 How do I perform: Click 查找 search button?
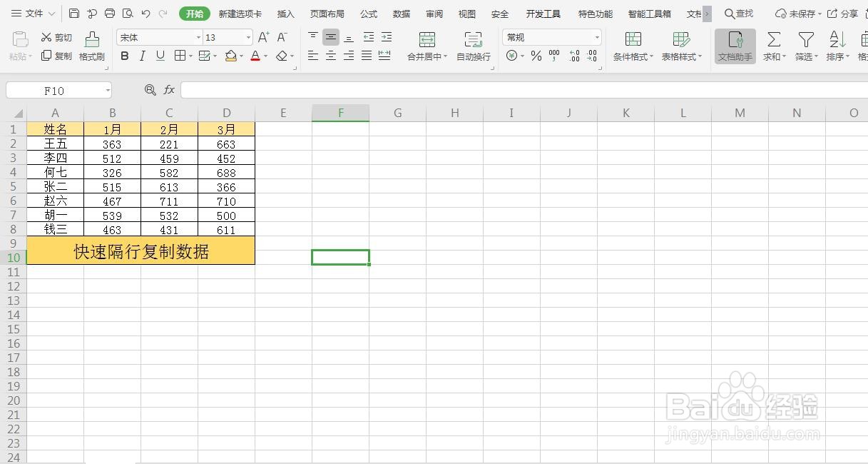pyautogui.click(x=739, y=14)
